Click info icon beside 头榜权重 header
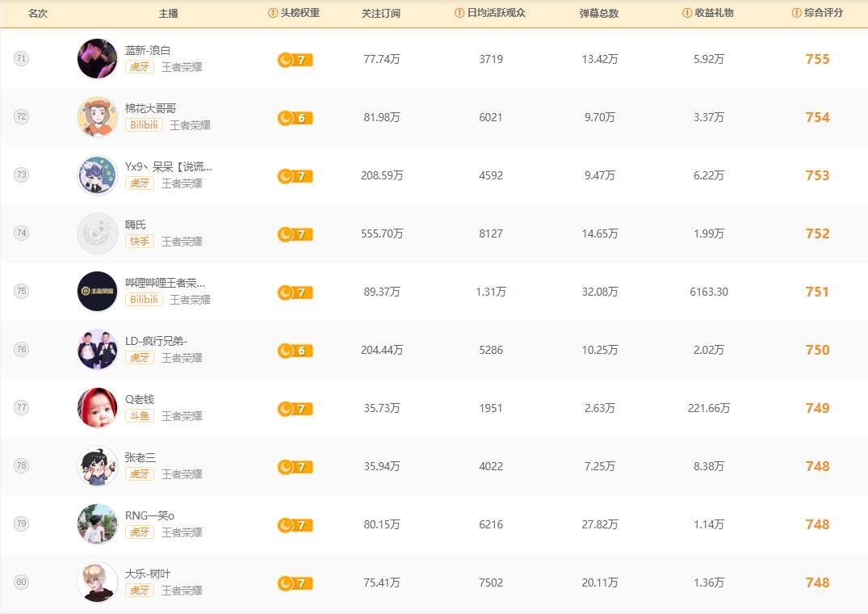Screen dimensions: 868x614 pos(273,13)
